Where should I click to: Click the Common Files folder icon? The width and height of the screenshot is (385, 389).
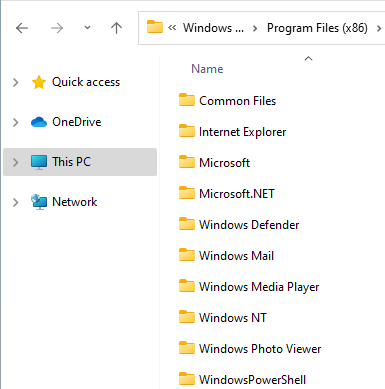tap(187, 100)
